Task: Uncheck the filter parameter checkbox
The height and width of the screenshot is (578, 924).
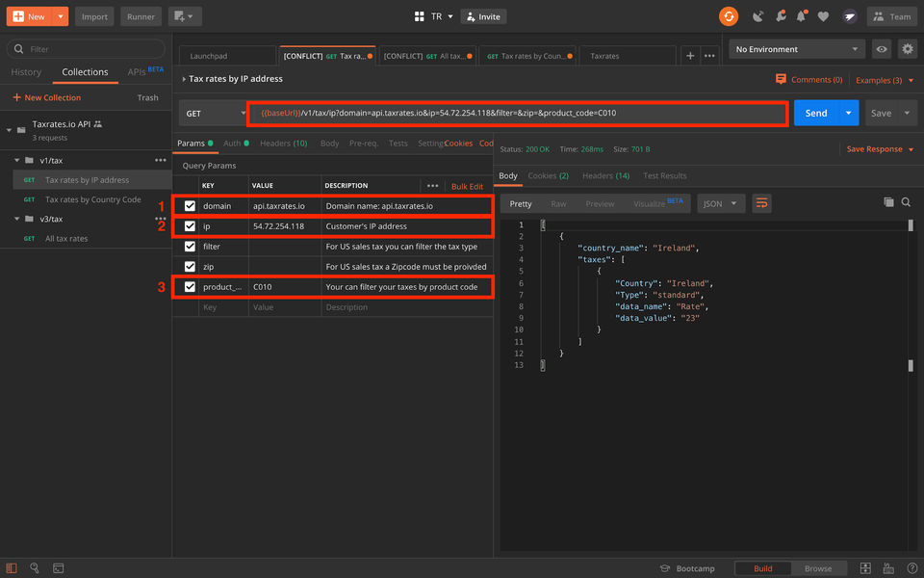Action: (x=190, y=247)
